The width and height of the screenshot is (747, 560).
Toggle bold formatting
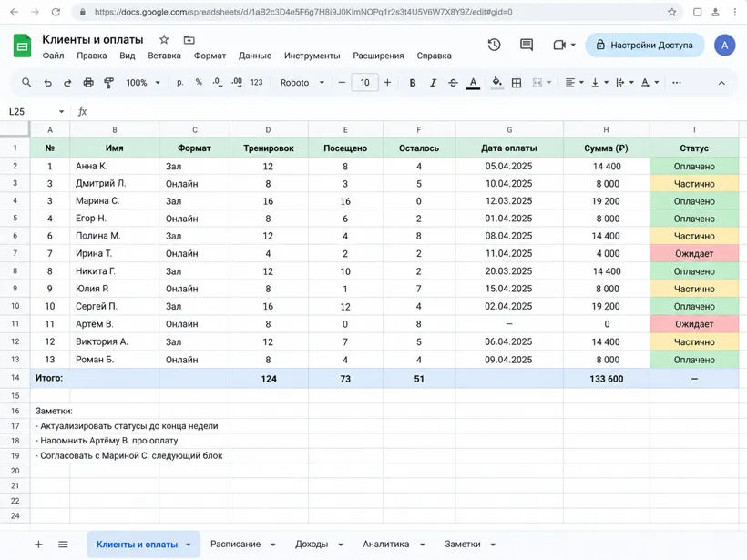(413, 83)
